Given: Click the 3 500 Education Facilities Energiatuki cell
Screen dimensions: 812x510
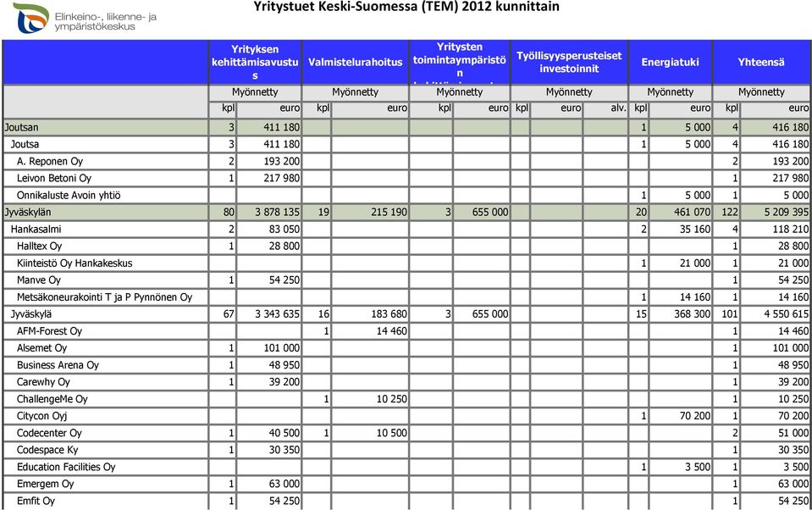Looking at the screenshot, I should pos(681,467).
